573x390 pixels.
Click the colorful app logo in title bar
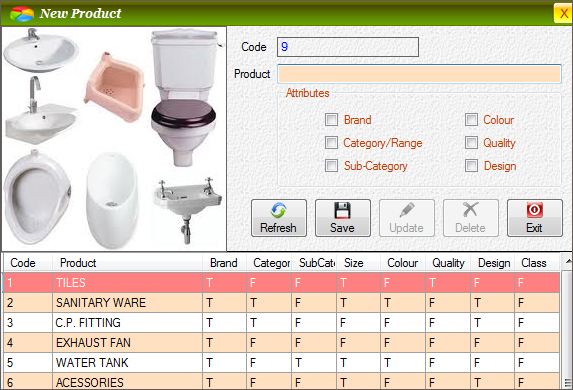[22, 14]
